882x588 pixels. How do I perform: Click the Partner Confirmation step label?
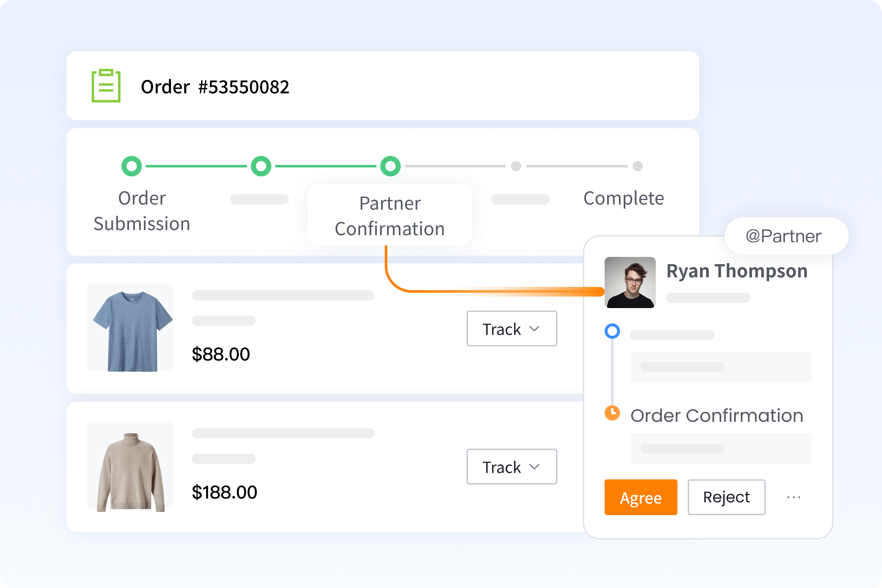[390, 216]
